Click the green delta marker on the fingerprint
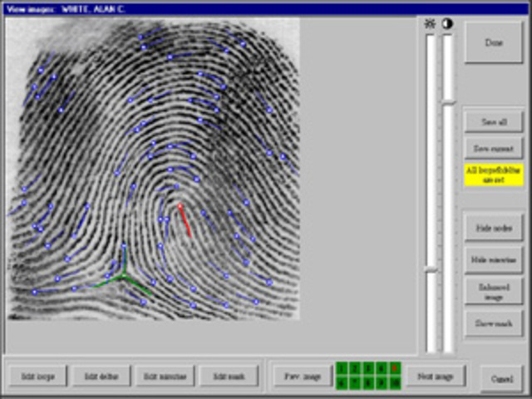The image size is (532, 399). (123, 276)
